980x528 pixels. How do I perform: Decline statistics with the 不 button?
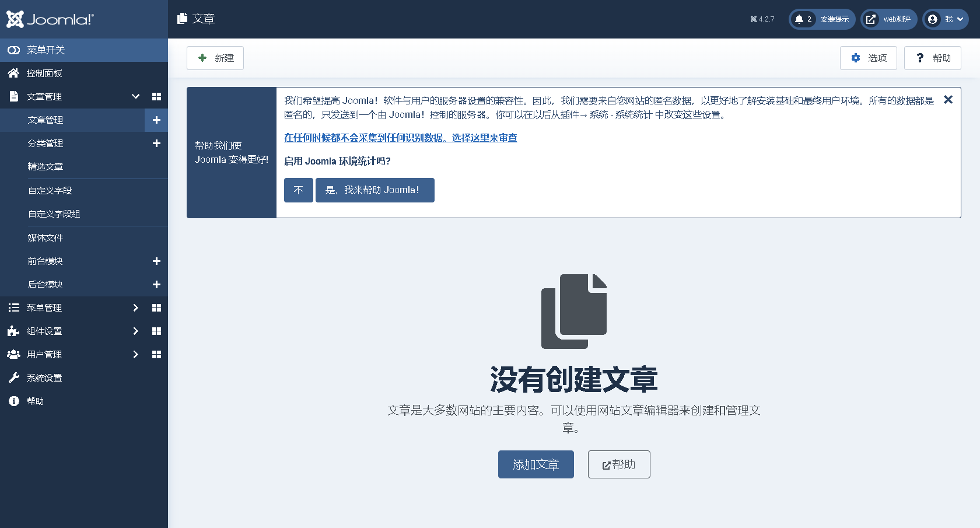pyautogui.click(x=299, y=190)
